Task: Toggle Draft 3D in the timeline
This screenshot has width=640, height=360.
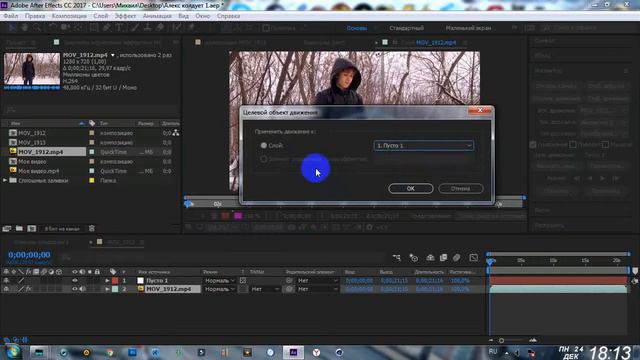Action: (414, 258)
